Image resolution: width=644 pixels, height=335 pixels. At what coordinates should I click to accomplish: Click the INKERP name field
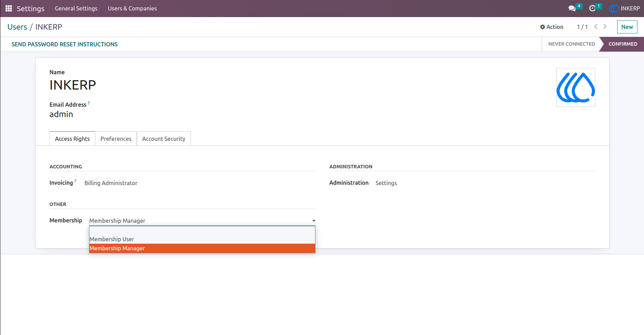73,85
